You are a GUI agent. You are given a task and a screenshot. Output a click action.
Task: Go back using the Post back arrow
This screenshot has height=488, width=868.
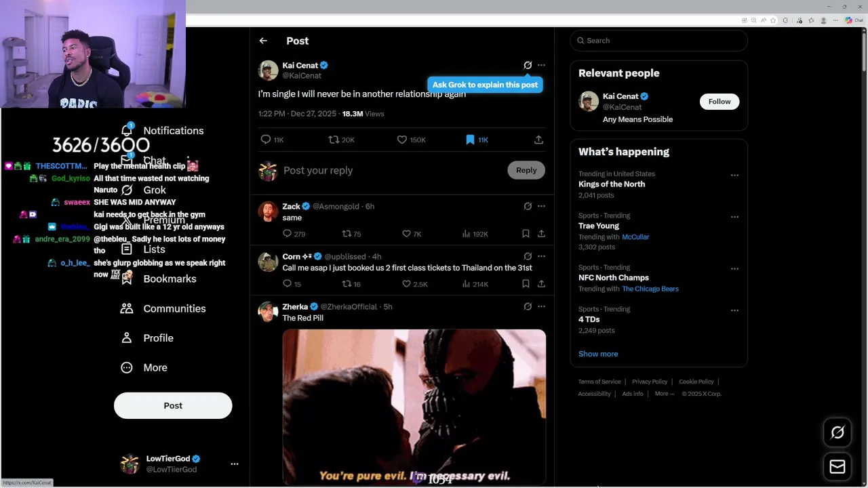click(x=263, y=41)
